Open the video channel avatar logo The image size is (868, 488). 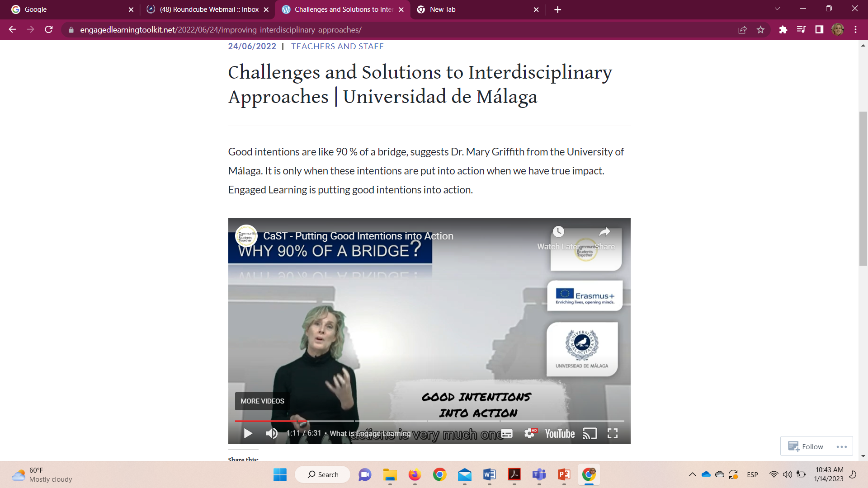[246, 236]
